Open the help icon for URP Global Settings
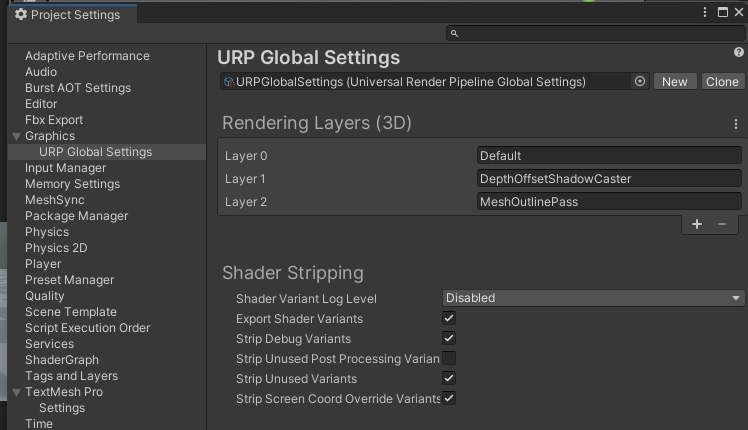 pos(739,53)
